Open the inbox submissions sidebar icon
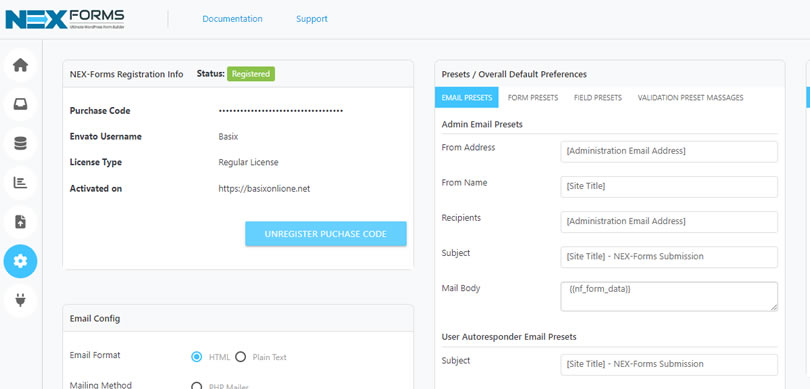The height and width of the screenshot is (389, 810). pyautogui.click(x=20, y=104)
